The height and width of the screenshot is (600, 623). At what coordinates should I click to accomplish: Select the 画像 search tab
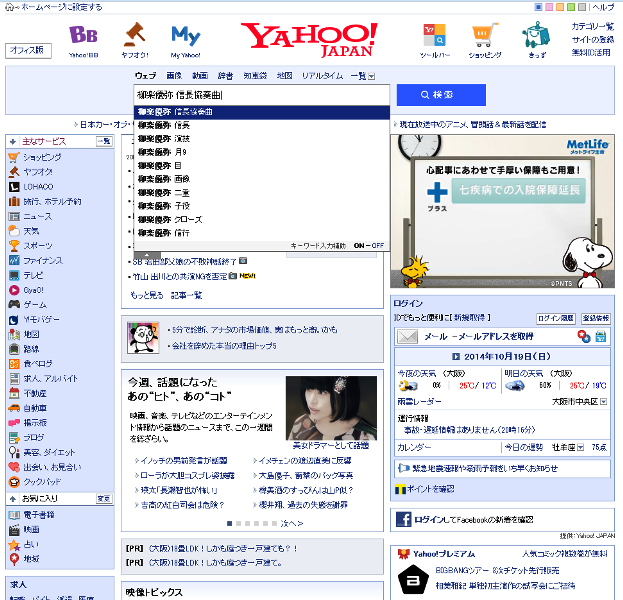coord(174,75)
